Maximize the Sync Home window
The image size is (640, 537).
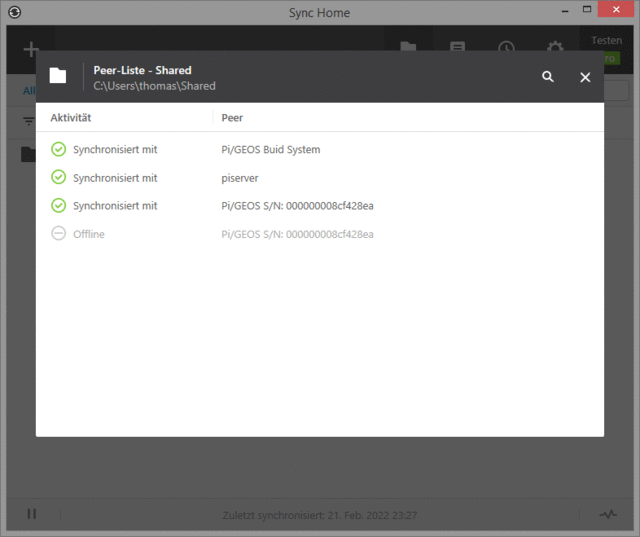pos(587,9)
